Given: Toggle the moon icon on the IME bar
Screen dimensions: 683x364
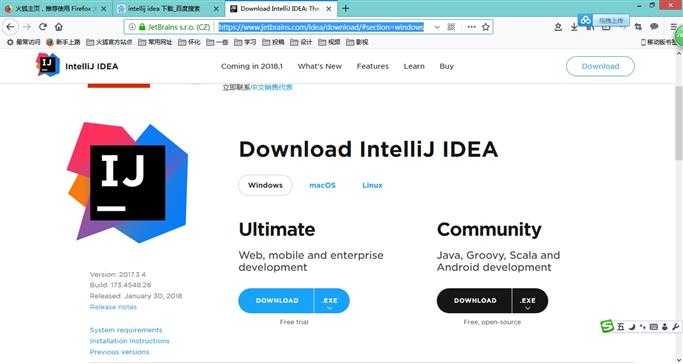Looking at the screenshot, I should (632, 327).
